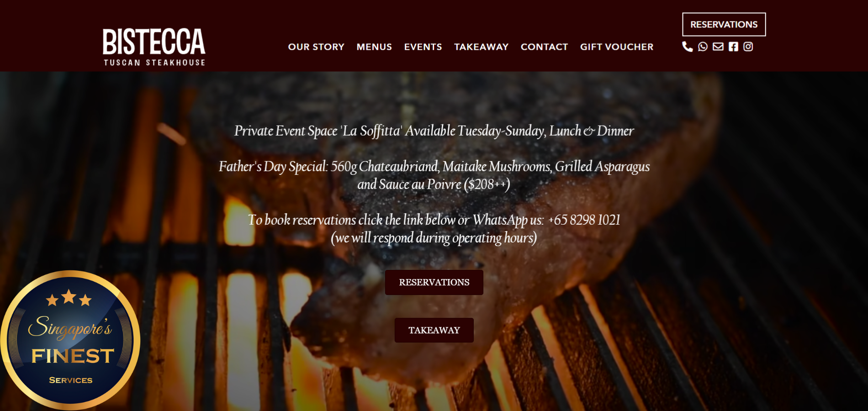The width and height of the screenshot is (868, 411).
Task: Go to the Events page
Action: point(423,47)
